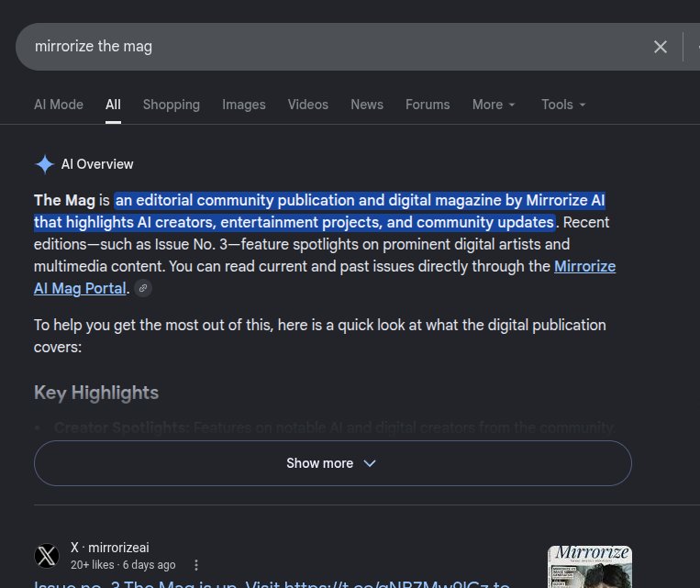Click the '20+ likes · 6 days ago' text

click(123, 565)
